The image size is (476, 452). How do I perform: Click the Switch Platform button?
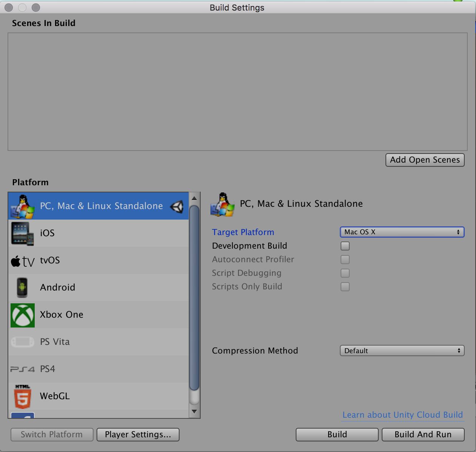coord(52,435)
